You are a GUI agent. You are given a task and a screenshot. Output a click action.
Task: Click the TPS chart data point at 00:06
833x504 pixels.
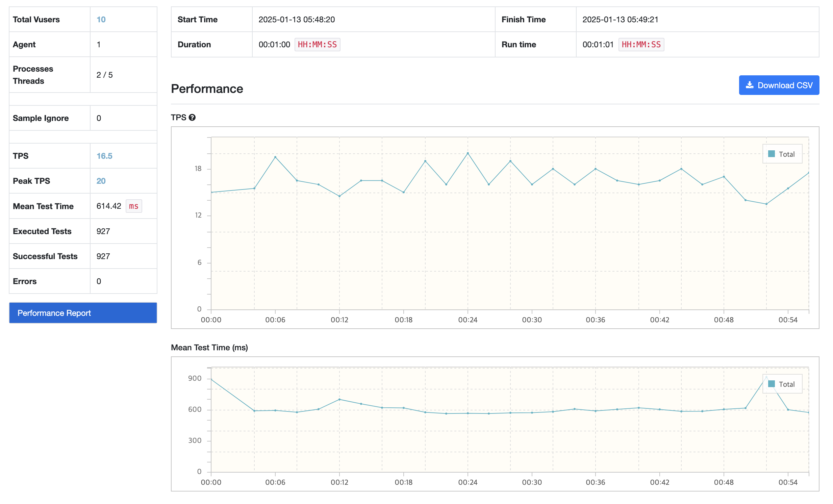(275, 157)
